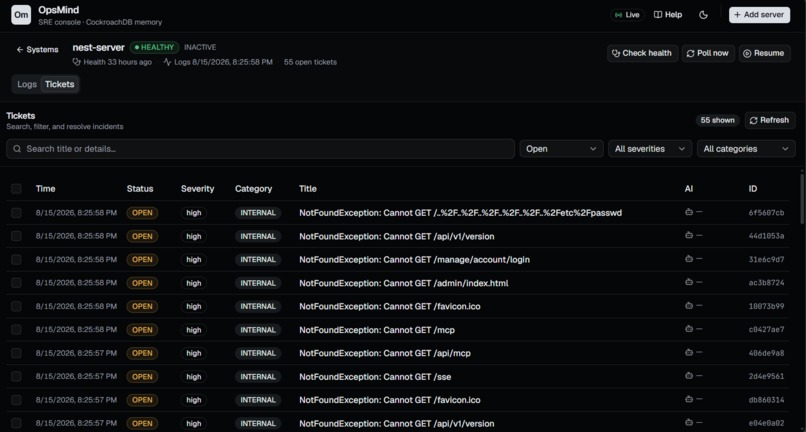Click the Resume button

pyautogui.click(x=764, y=53)
